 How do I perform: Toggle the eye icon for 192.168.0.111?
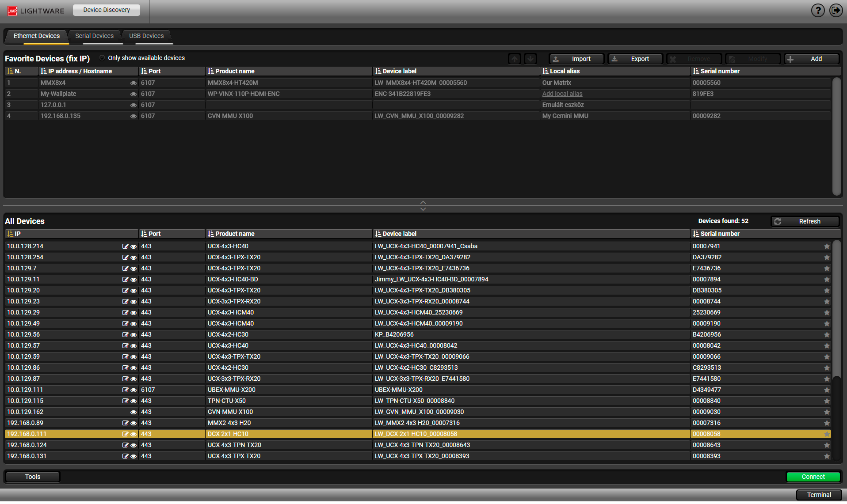point(133,434)
